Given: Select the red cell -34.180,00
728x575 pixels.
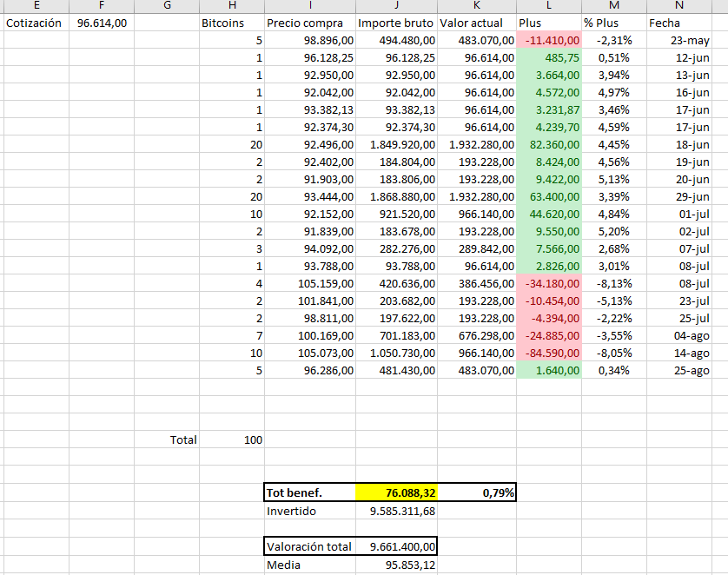Looking at the screenshot, I should (549, 283).
